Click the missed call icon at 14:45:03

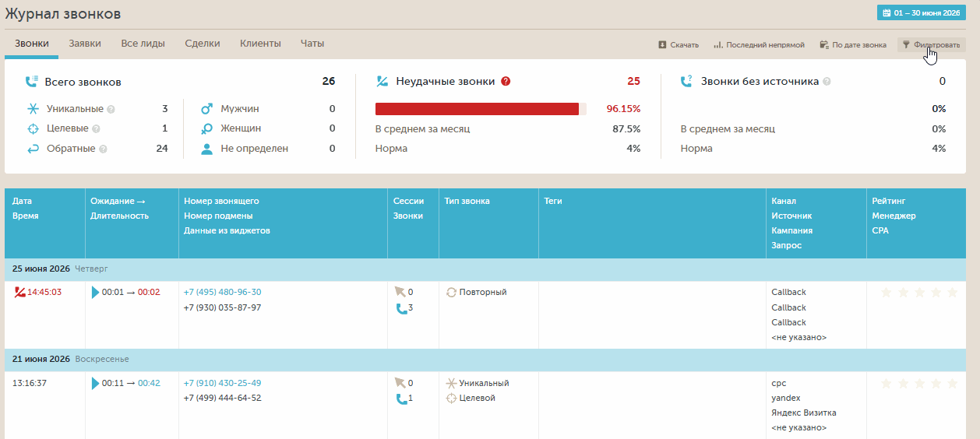[19, 292]
